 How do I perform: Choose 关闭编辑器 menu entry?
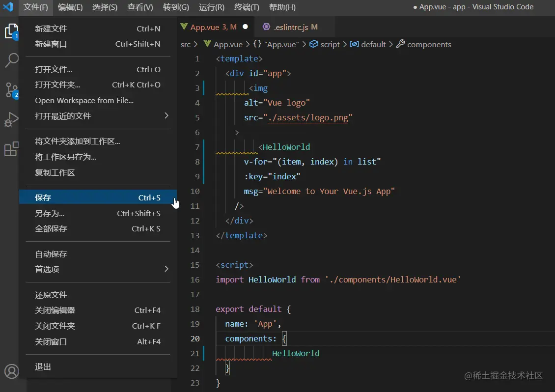(x=98, y=310)
